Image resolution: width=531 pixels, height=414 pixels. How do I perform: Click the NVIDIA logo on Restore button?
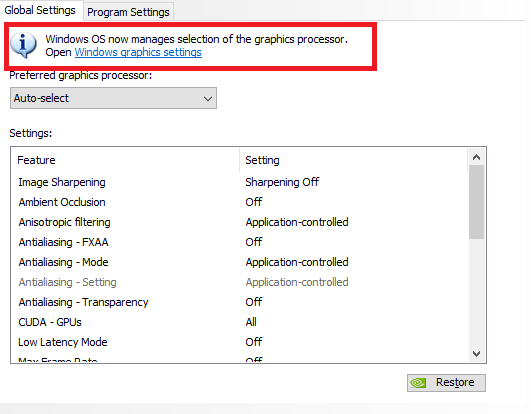(x=418, y=383)
